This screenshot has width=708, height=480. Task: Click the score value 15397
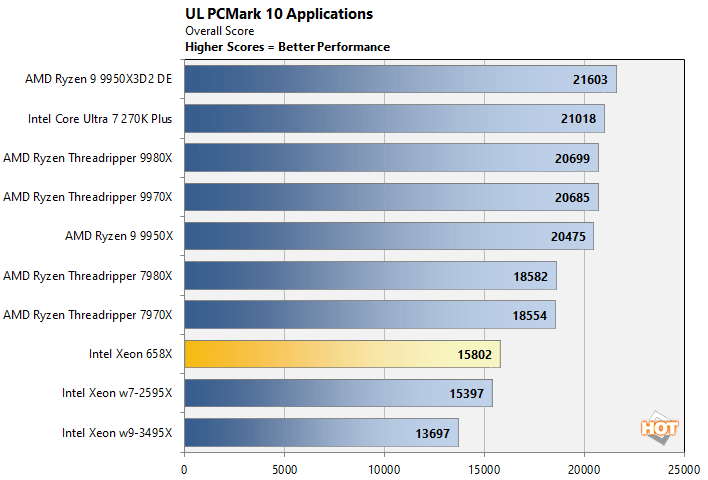pyautogui.click(x=466, y=394)
